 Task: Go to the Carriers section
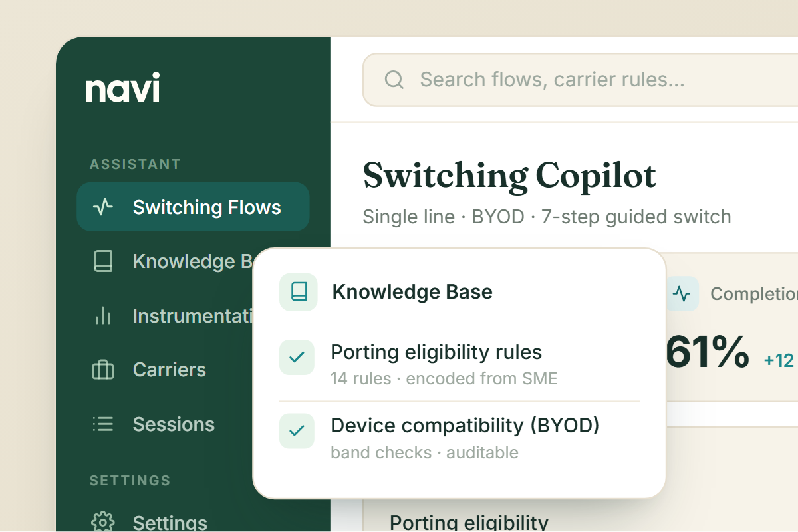tap(165, 370)
